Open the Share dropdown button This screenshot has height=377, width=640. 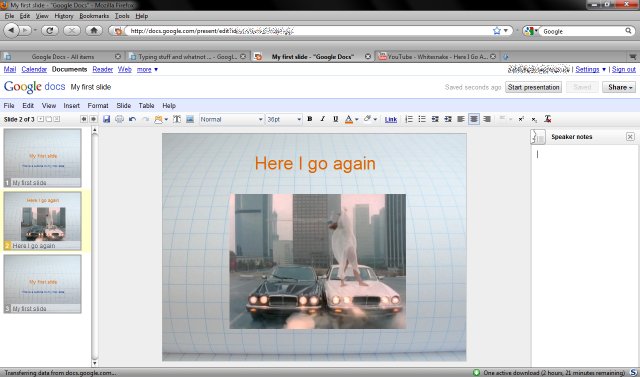click(x=619, y=87)
